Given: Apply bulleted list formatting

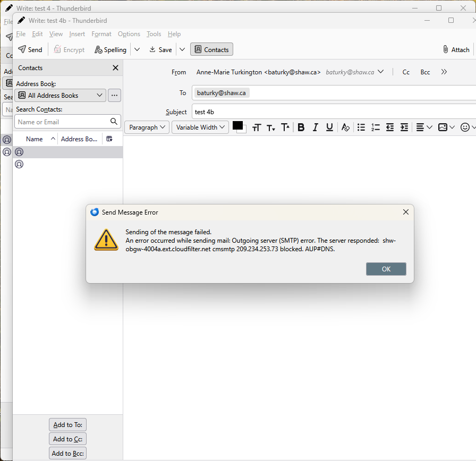Looking at the screenshot, I should (x=361, y=127).
